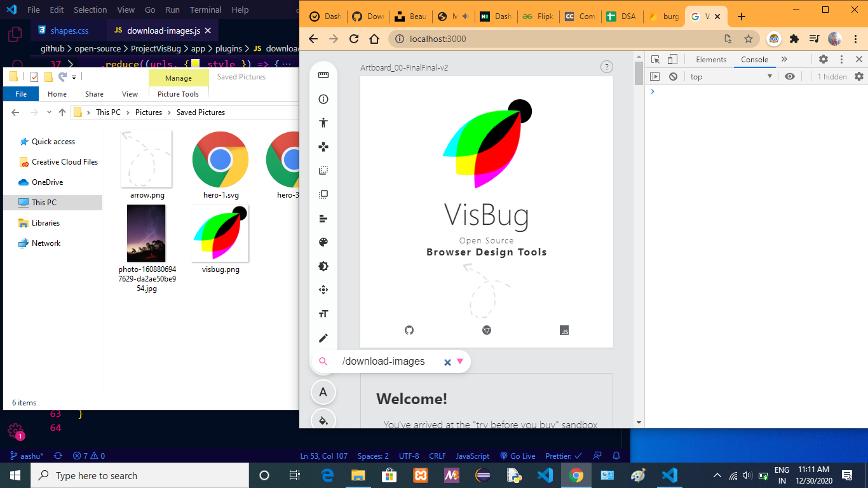Select the VisBug Padding tool

point(323,194)
